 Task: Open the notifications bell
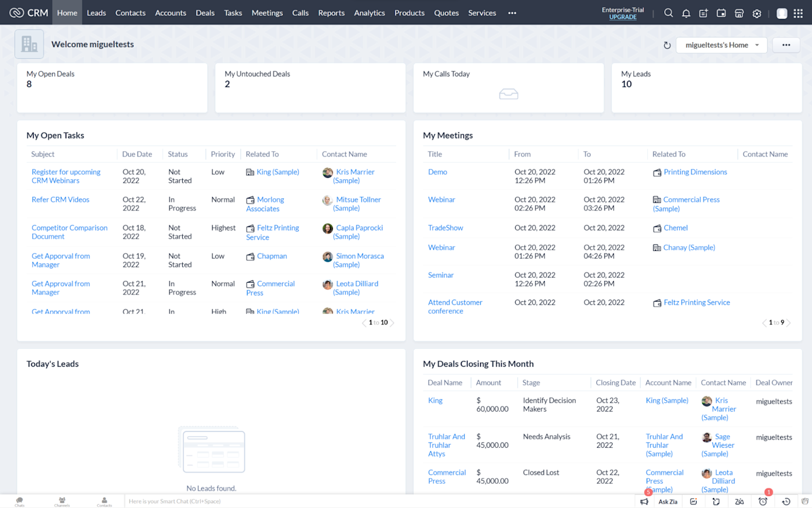[x=686, y=13]
